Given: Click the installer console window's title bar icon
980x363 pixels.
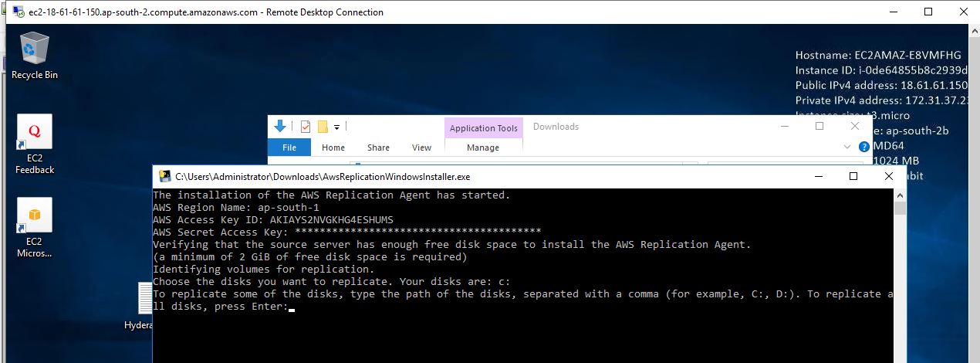Looking at the screenshot, I should click(164, 176).
